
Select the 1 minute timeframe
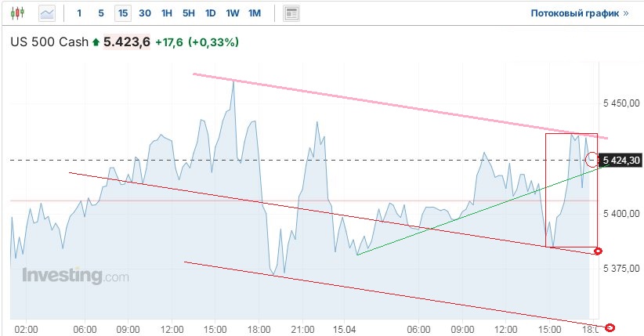(79, 13)
